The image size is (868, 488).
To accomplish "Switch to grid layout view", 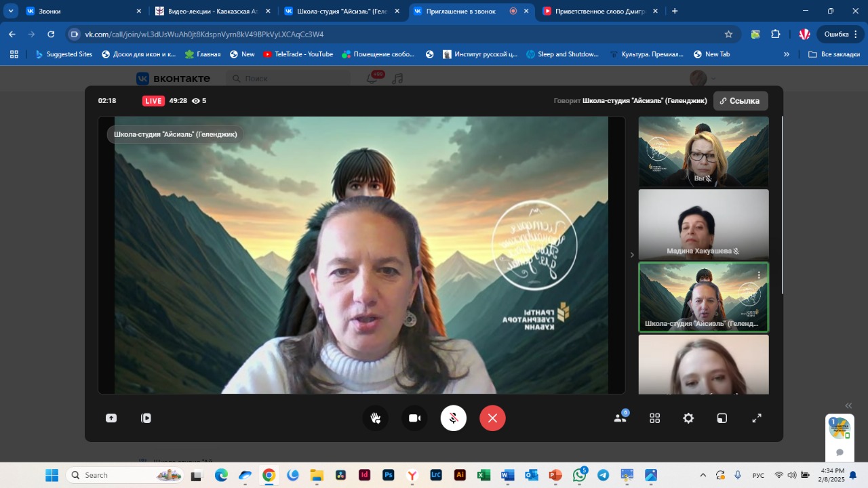I will 654,418.
